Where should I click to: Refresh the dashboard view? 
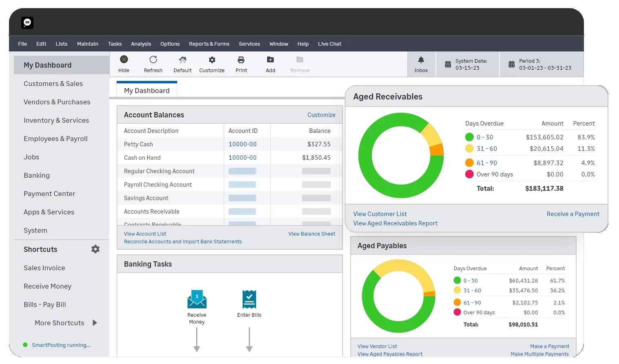[153, 60]
